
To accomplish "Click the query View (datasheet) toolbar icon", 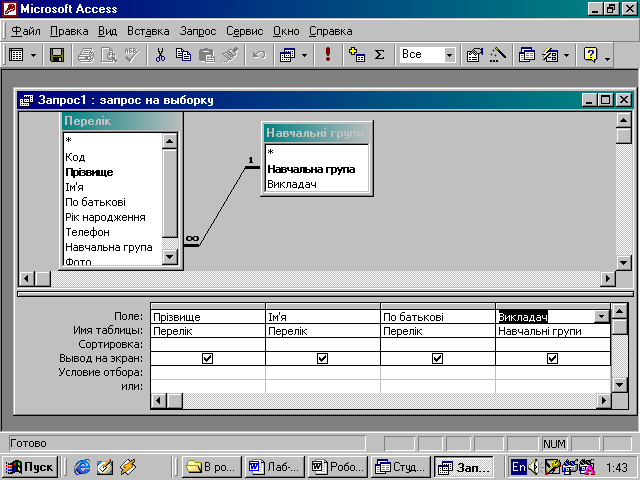I will 16,55.
